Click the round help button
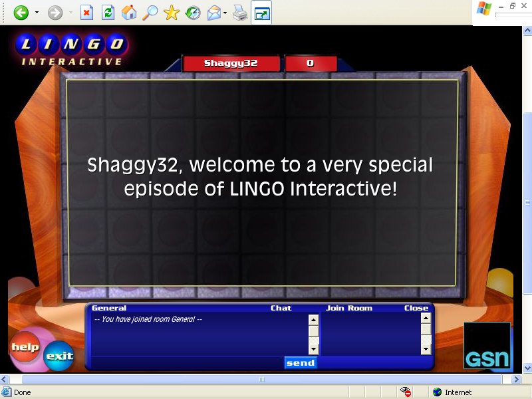532x399 pixels. pos(25,347)
